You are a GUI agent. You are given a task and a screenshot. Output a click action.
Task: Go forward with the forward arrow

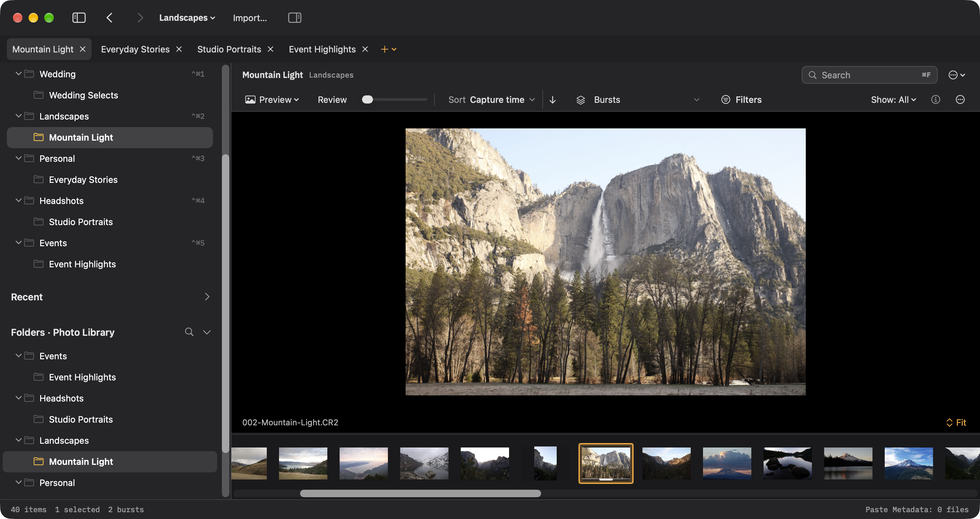[x=140, y=18]
